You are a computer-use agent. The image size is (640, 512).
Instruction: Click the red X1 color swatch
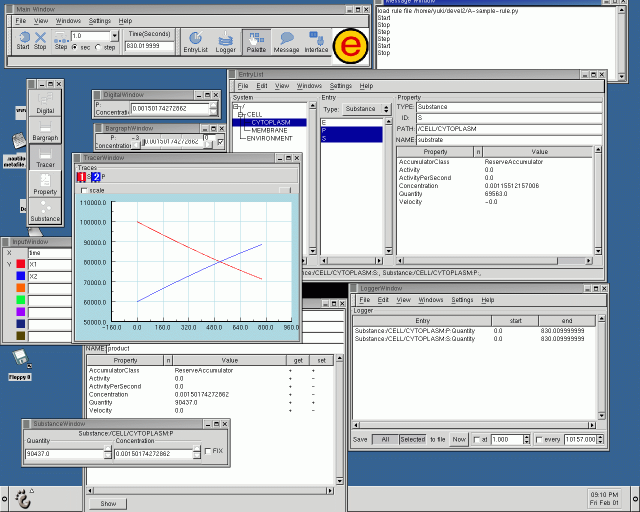pyautogui.click(x=20, y=264)
